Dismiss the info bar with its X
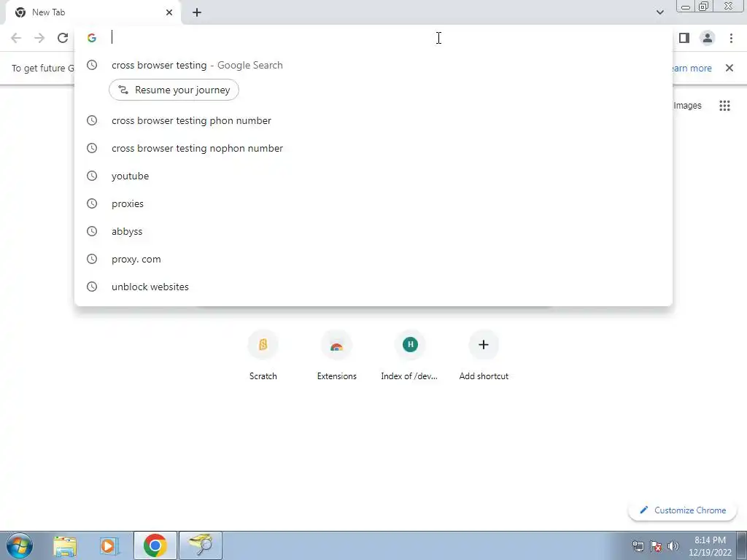 pos(729,68)
